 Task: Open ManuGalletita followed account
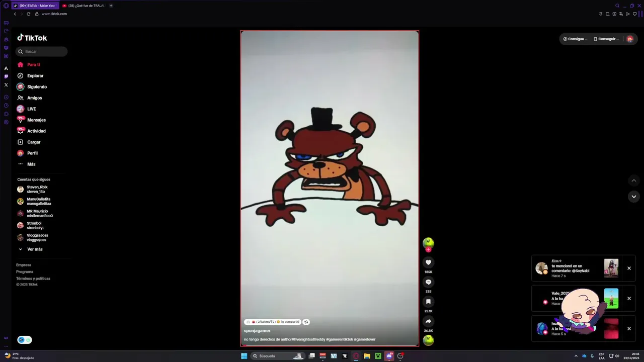34,201
